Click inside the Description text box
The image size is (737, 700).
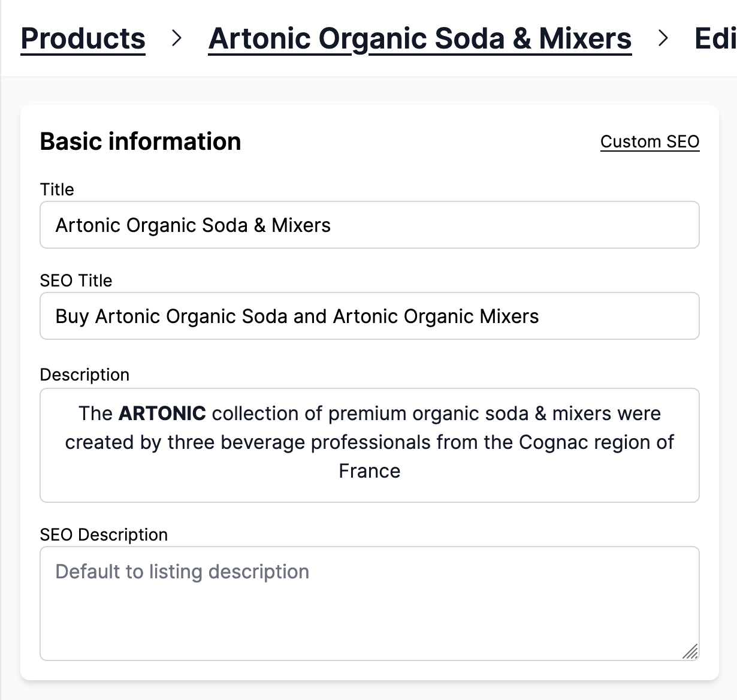pyautogui.click(x=369, y=443)
